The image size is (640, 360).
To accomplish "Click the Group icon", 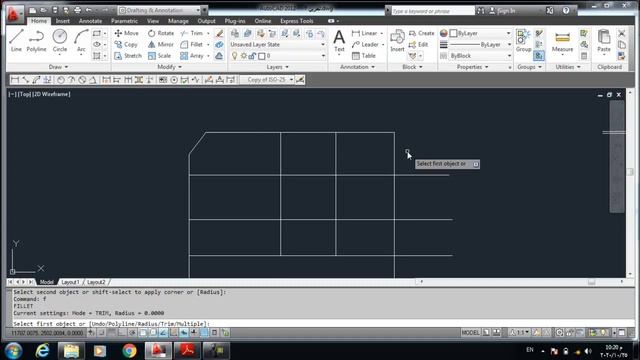I will click(523, 41).
